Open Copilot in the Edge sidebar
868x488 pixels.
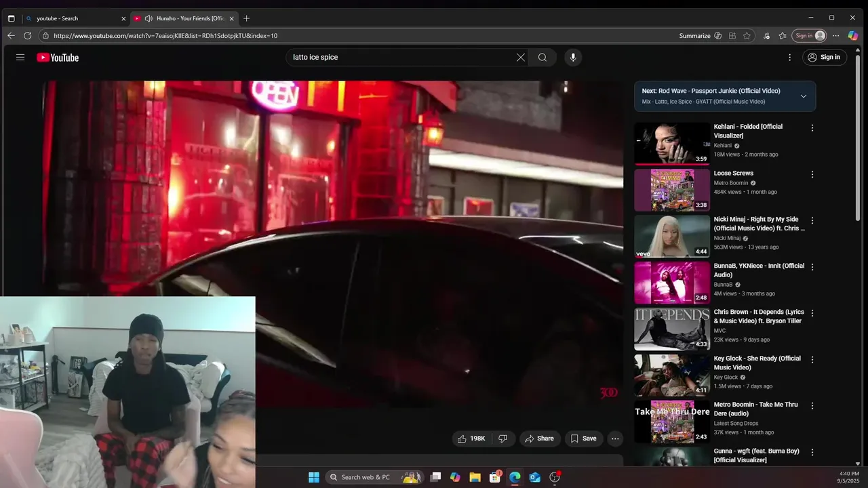pos(853,36)
